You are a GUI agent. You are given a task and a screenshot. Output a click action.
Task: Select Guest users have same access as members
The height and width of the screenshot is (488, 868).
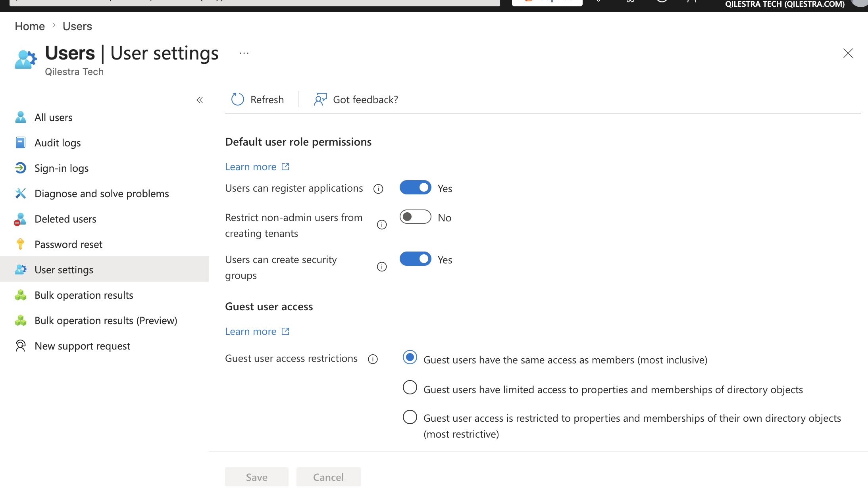[410, 357]
